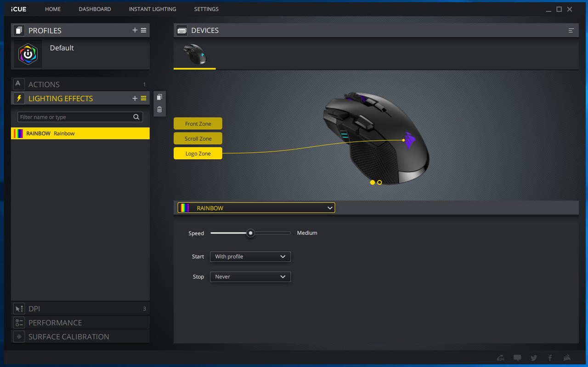Copy the selected lighting effect

click(159, 97)
